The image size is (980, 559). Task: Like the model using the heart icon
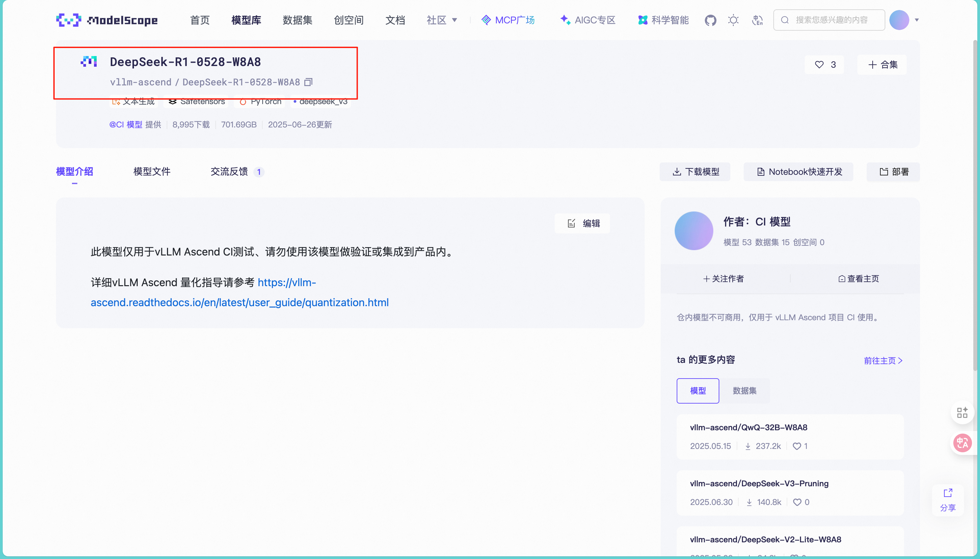click(x=820, y=64)
